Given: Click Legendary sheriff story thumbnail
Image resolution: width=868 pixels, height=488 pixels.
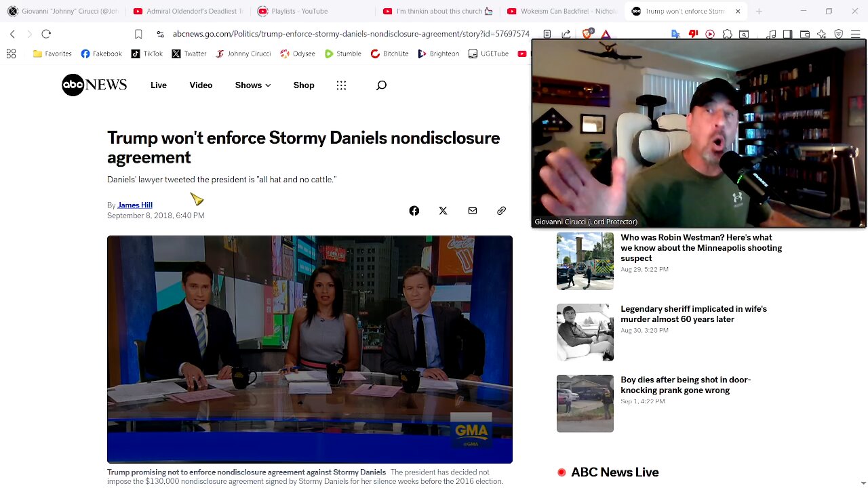Looking at the screenshot, I should pyautogui.click(x=585, y=332).
